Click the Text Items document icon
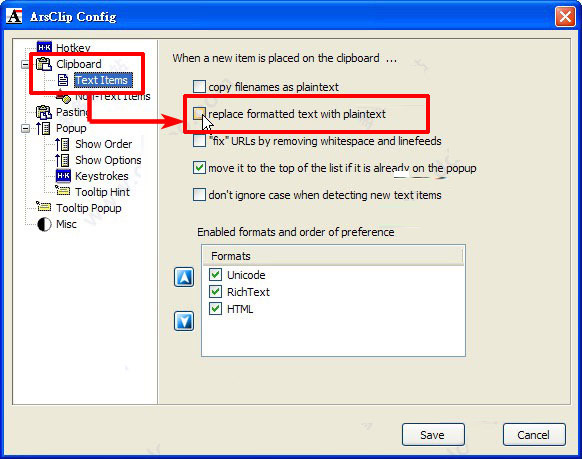The image size is (582, 459). coord(63,80)
